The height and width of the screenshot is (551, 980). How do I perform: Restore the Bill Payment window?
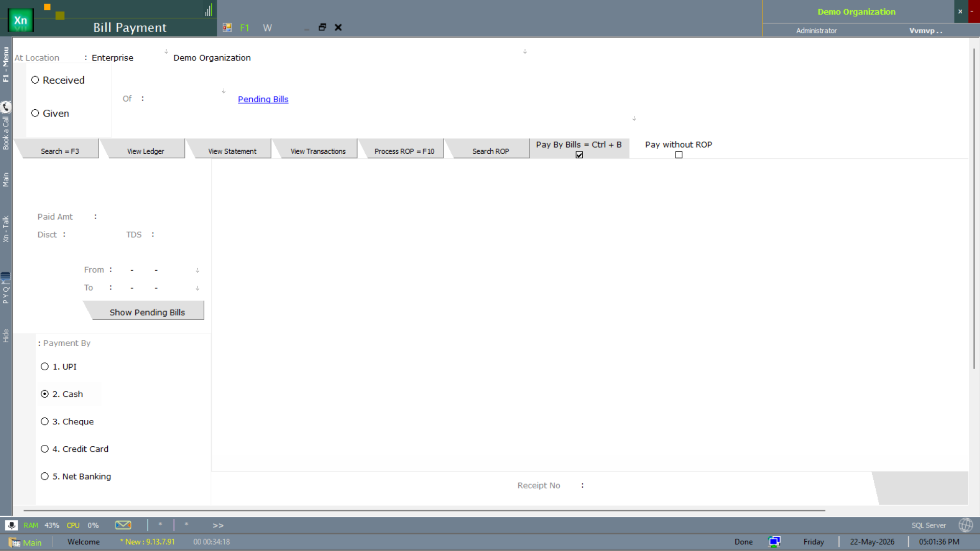click(x=322, y=27)
